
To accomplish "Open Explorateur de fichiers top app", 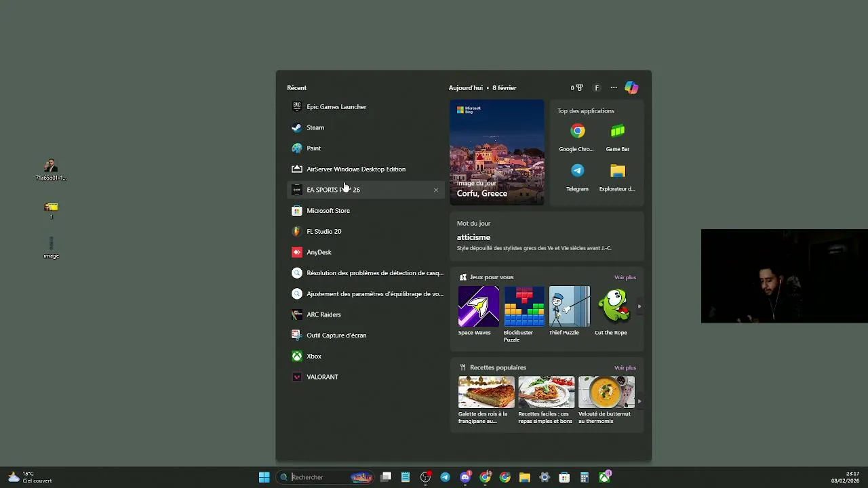I will coord(617,177).
